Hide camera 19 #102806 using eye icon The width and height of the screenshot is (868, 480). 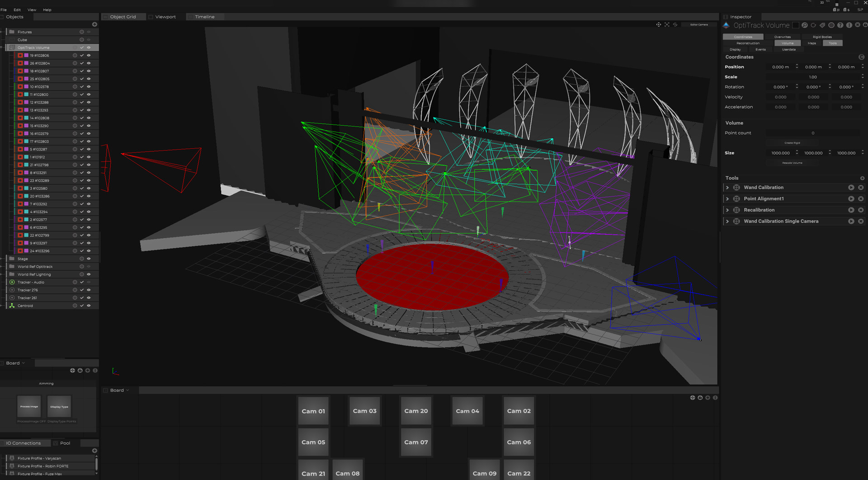coord(89,56)
